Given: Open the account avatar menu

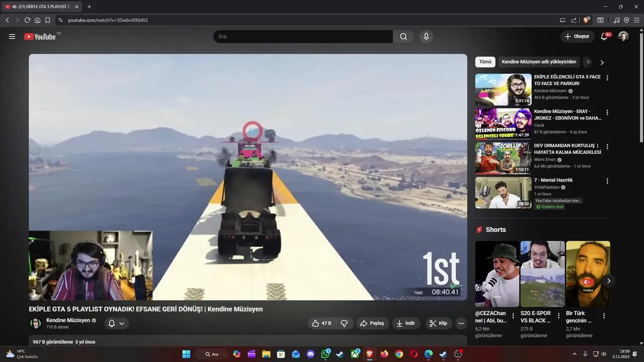Looking at the screenshot, I should click(x=623, y=36).
